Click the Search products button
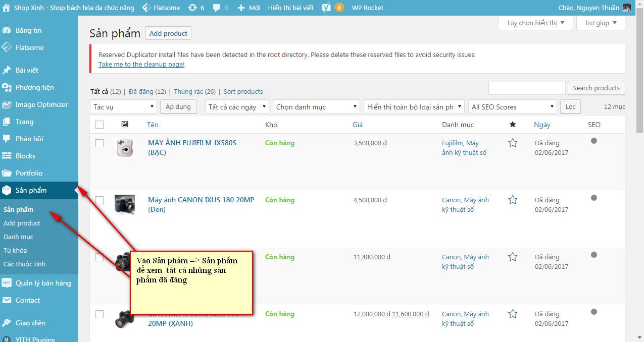 (596, 88)
